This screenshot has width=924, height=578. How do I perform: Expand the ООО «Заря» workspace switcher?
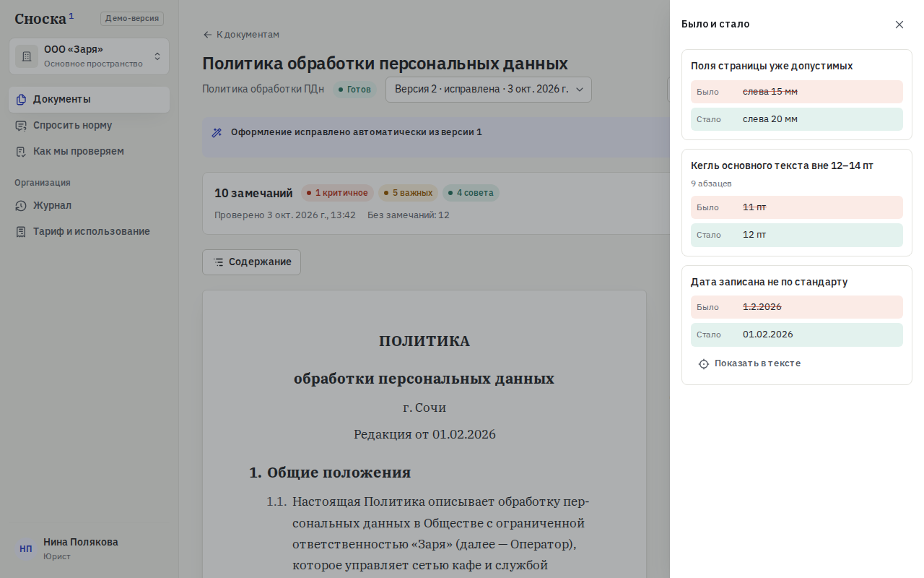coord(89,56)
